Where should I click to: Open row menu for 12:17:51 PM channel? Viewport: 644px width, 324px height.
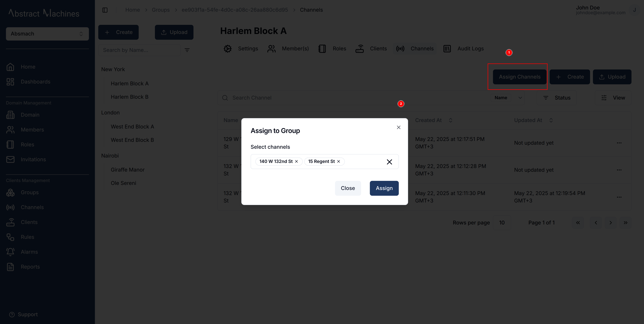coord(619,143)
